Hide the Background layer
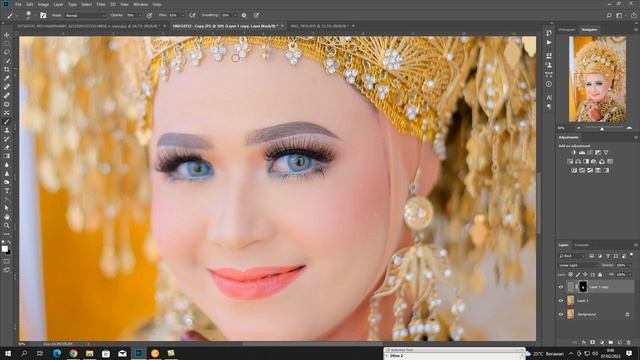640x360 pixels. click(561, 314)
